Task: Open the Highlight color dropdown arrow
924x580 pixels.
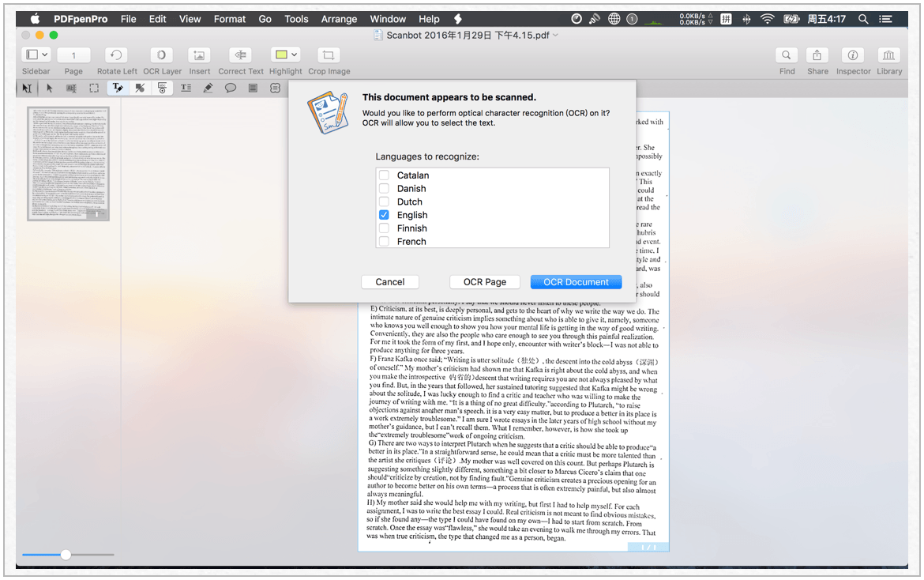Action: pyautogui.click(x=294, y=55)
